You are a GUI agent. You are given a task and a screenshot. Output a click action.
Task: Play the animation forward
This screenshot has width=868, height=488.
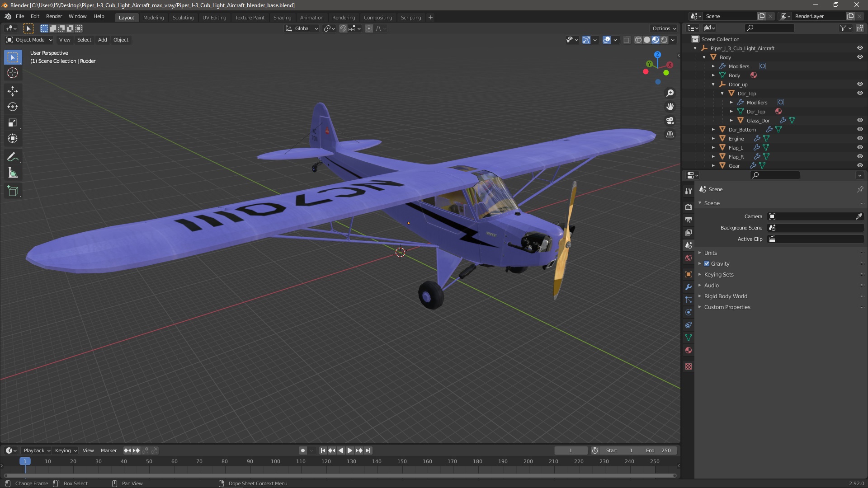(350, 450)
